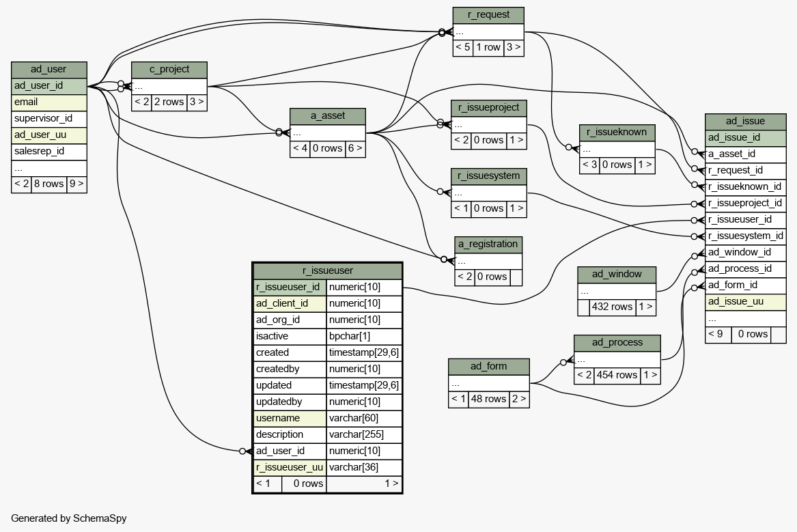This screenshot has height=532, width=797.
Task: Open the r_issuesystem table header
Action: pyautogui.click(x=489, y=176)
